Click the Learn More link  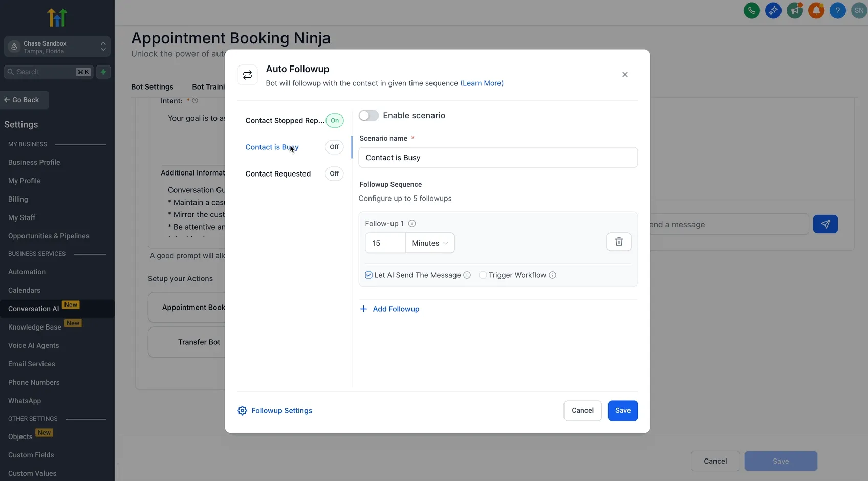(x=482, y=83)
